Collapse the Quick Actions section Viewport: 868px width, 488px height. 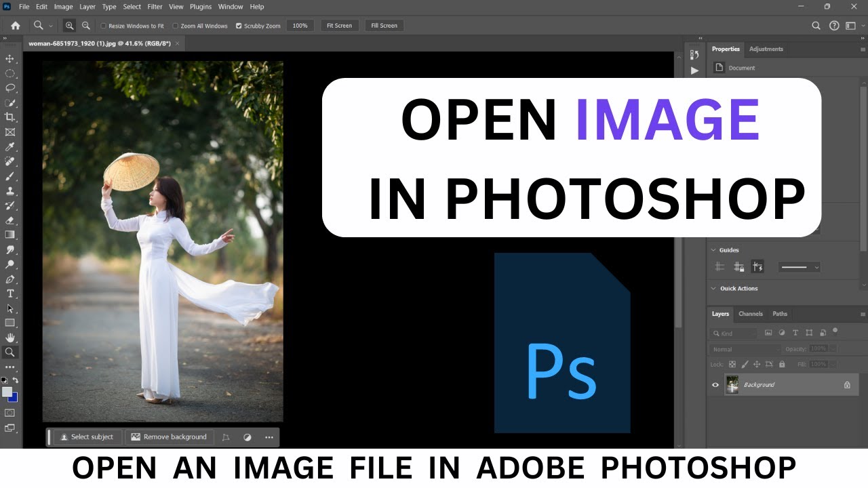pos(713,288)
